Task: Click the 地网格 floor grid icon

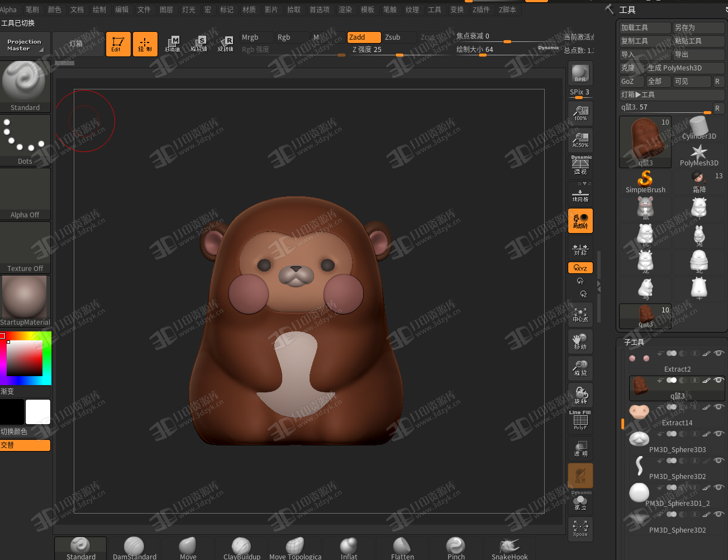Action: (x=580, y=193)
